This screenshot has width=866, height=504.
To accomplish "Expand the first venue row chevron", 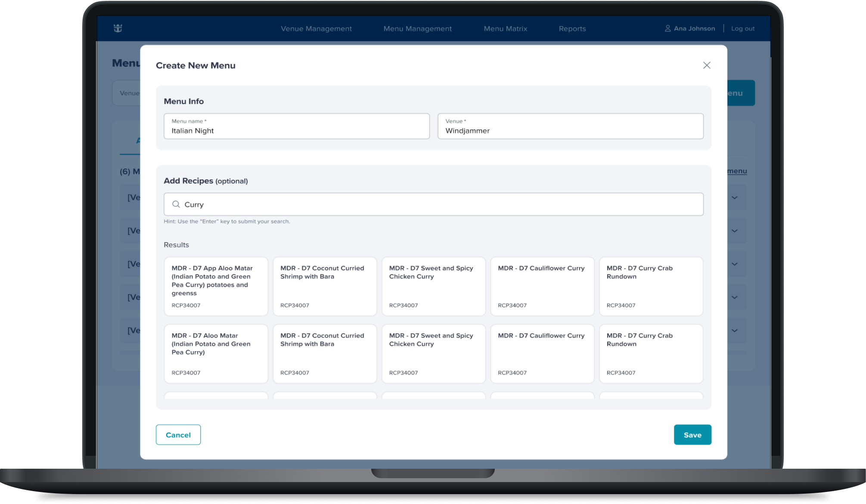I will click(x=735, y=198).
